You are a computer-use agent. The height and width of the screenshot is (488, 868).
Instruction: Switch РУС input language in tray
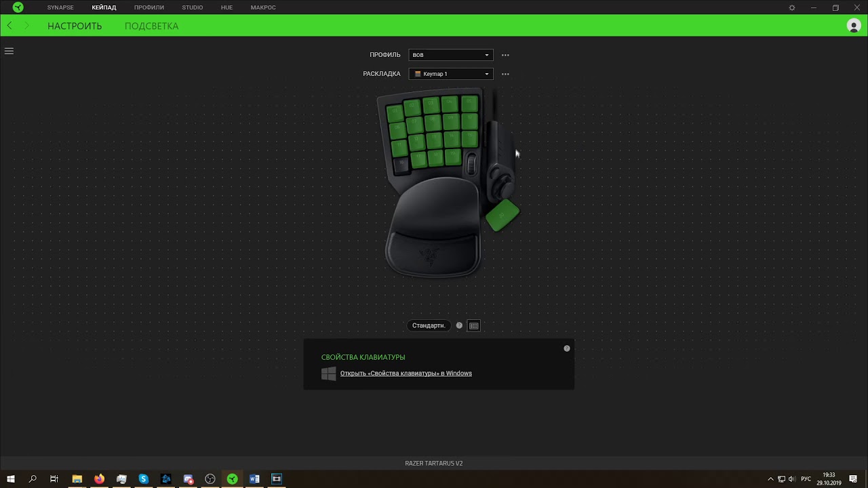pos(806,479)
